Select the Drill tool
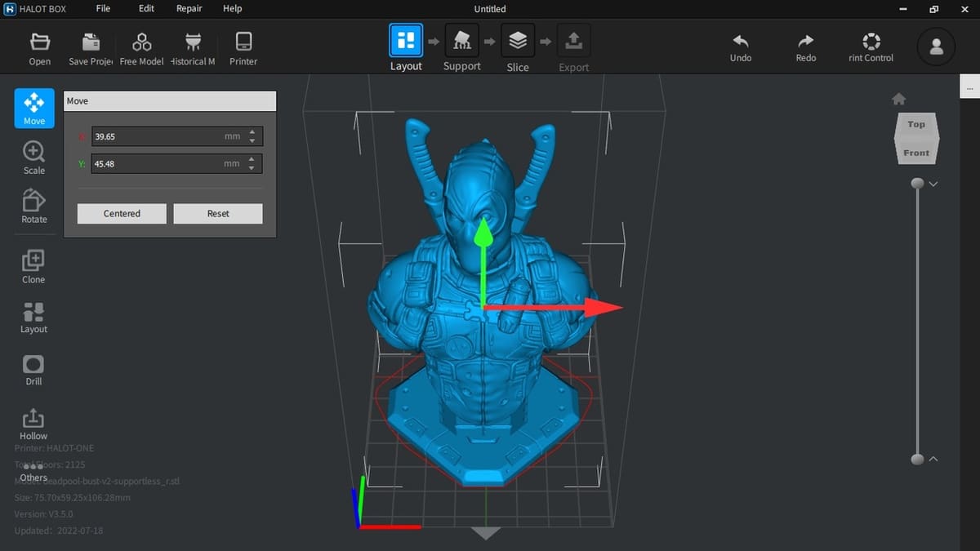 pos(33,370)
